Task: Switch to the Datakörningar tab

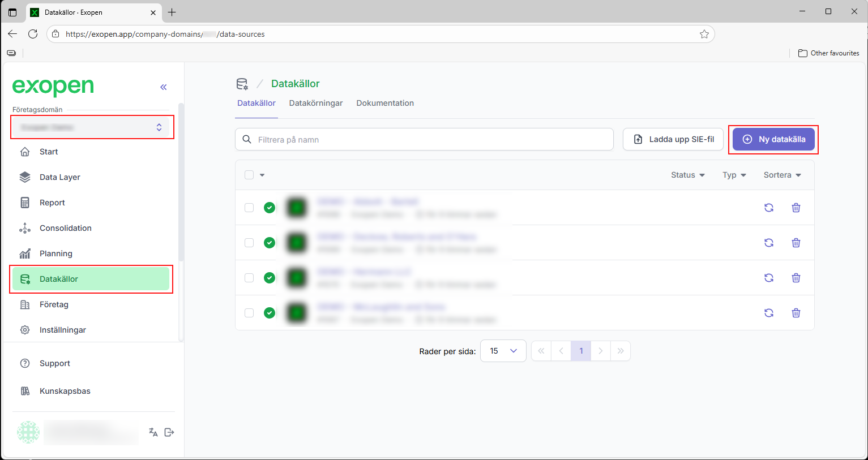Action: point(315,103)
